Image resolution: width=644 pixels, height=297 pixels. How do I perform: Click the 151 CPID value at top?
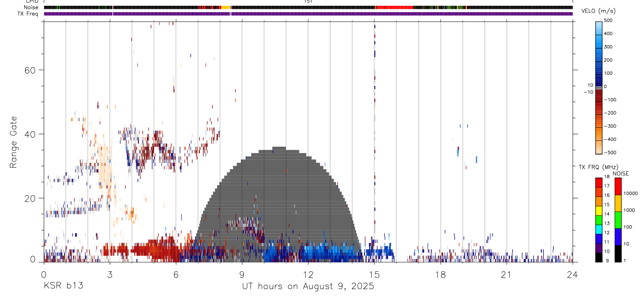coord(308,2)
